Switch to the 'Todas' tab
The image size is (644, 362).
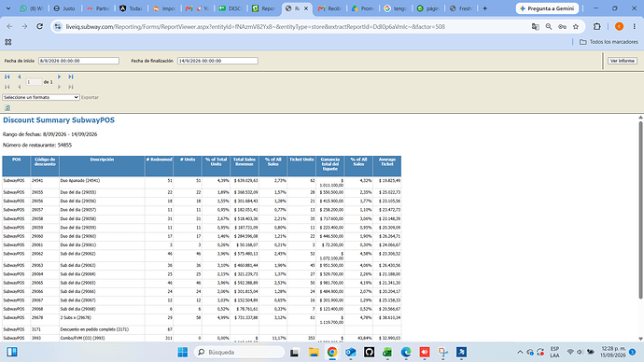(x=131, y=8)
